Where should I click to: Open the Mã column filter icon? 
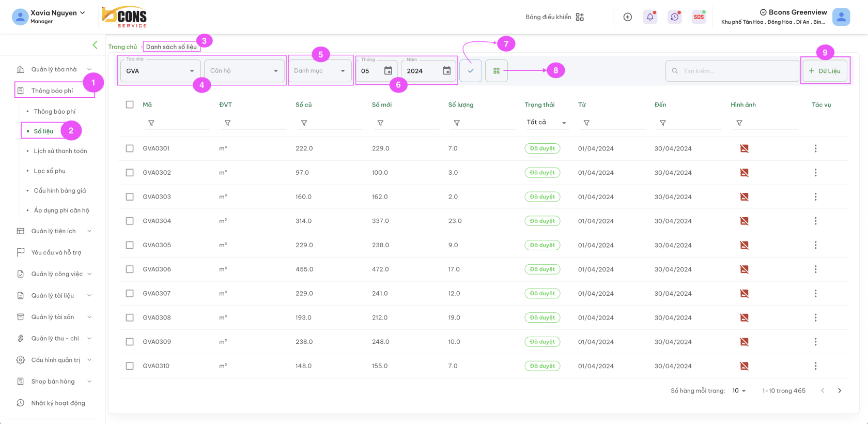click(151, 123)
